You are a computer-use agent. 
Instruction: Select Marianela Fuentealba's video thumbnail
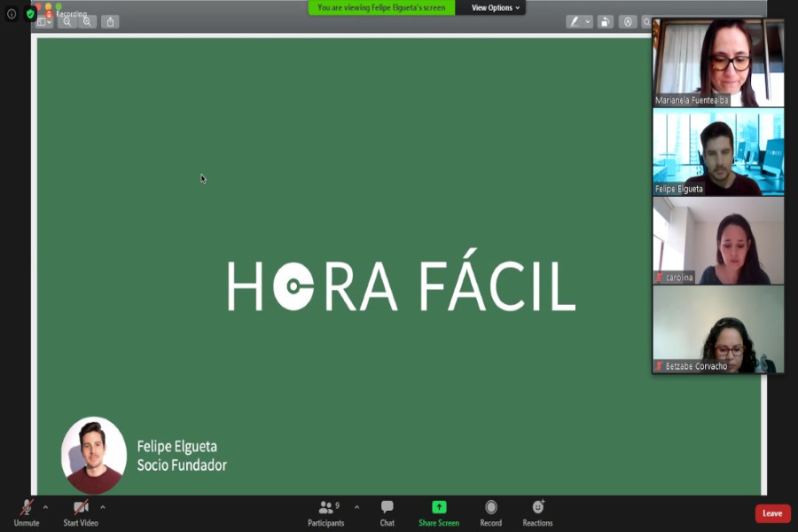(x=718, y=64)
